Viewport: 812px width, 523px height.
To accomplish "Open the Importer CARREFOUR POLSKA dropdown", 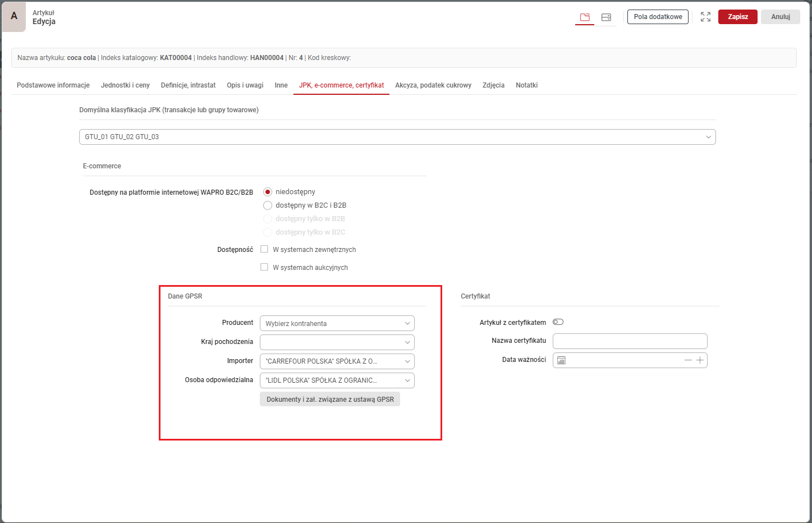I will coord(337,361).
